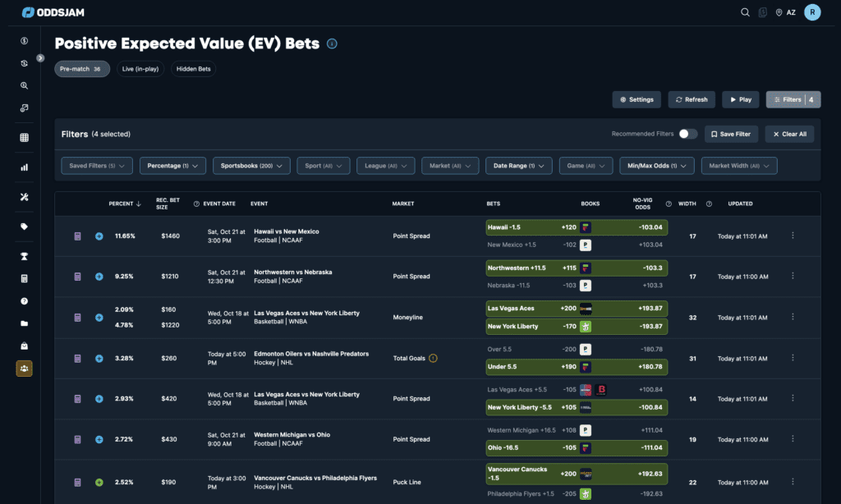This screenshot has width=841, height=504.
Task: Click the Play button
Action: tap(740, 99)
